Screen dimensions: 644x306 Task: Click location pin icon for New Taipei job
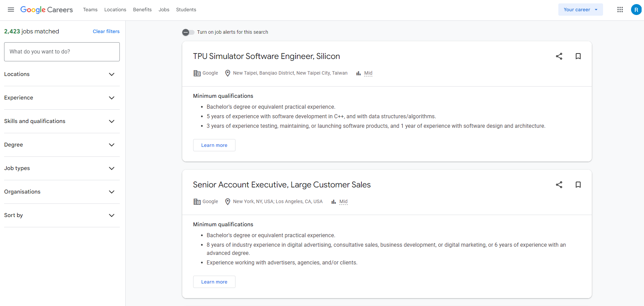click(228, 73)
